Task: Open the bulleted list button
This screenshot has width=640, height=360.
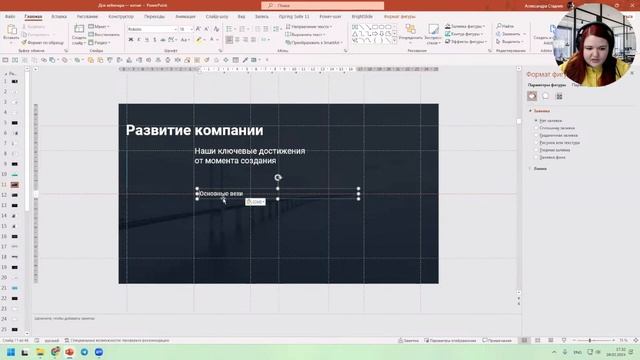Action: pyautogui.click(x=229, y=29)
